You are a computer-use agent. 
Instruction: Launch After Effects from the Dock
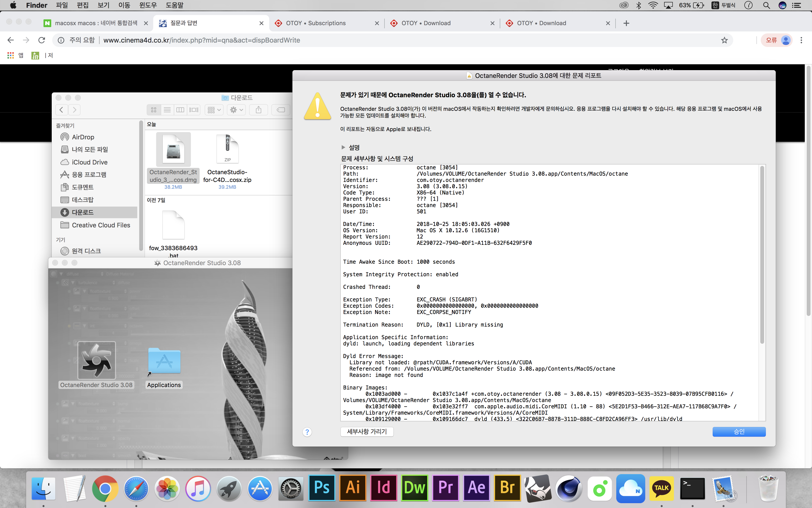pos(477,488)
